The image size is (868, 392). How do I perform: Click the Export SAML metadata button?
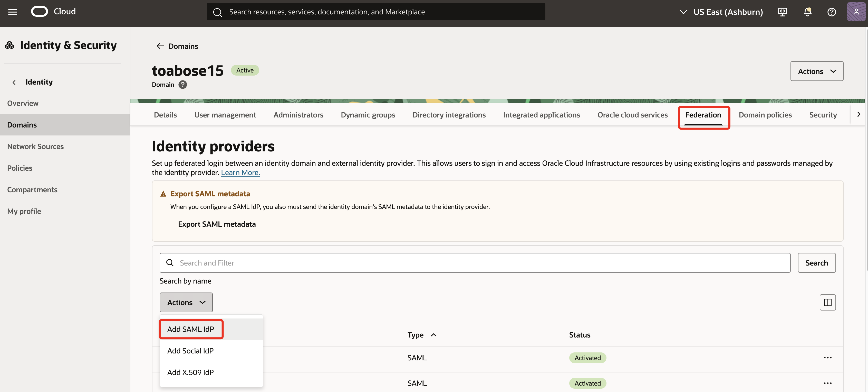click(217, 224)
